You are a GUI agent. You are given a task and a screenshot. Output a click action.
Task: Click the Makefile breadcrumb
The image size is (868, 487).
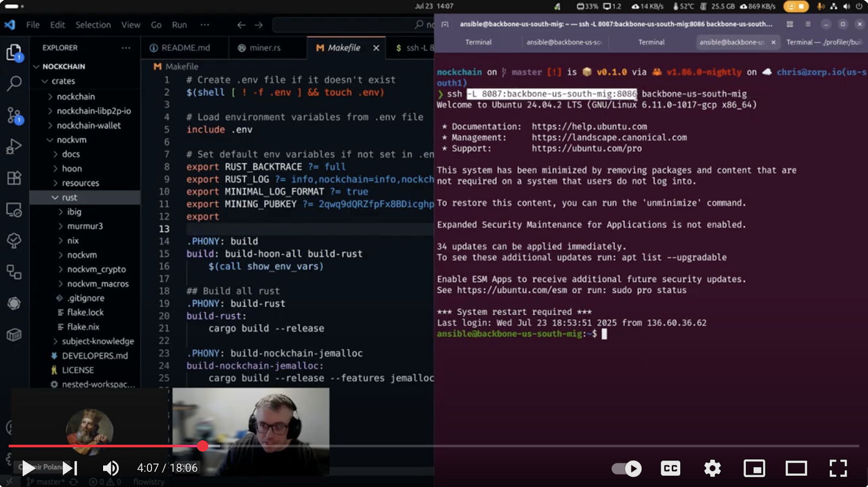[176, 66]
